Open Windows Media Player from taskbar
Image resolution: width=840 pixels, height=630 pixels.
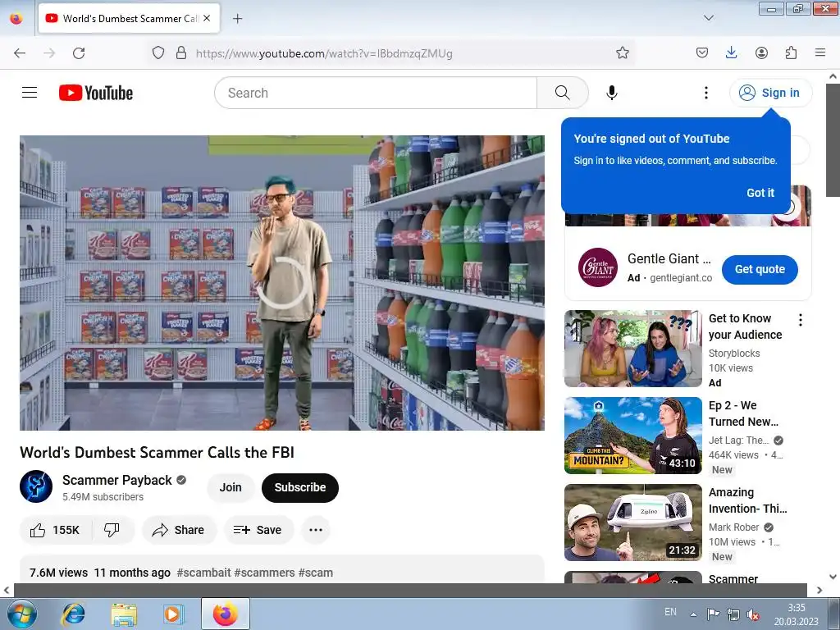coord(172,614)
